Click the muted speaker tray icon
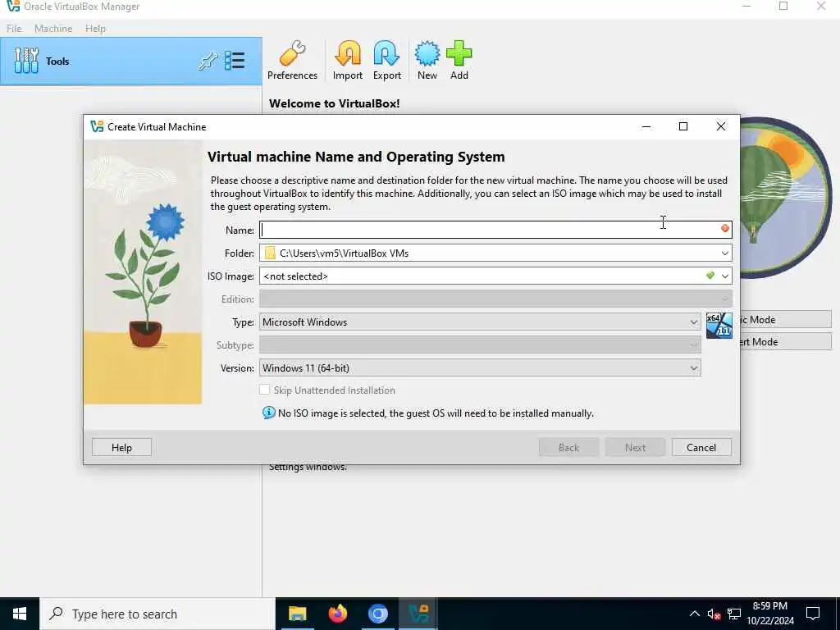 pos(714,614)
